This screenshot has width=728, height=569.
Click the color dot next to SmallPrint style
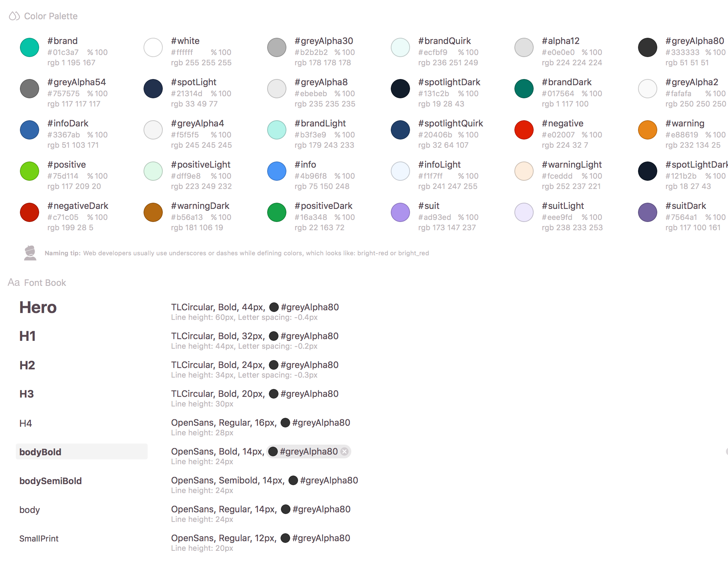tap(285, 538)
